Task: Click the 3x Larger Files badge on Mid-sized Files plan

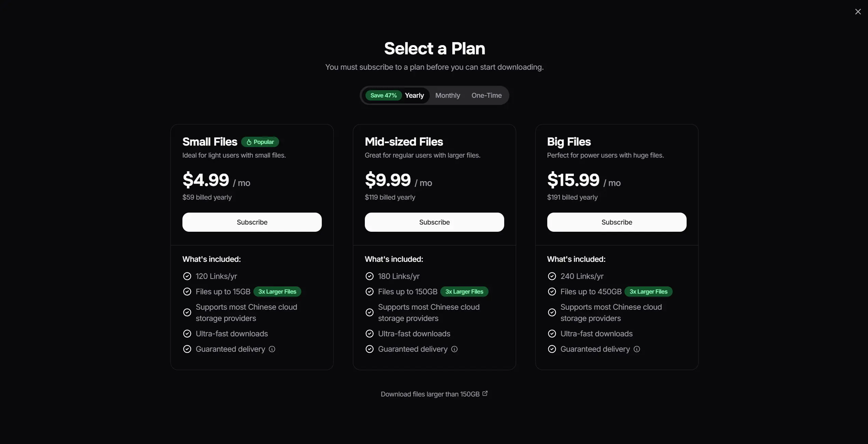Action: coord(464,292)
